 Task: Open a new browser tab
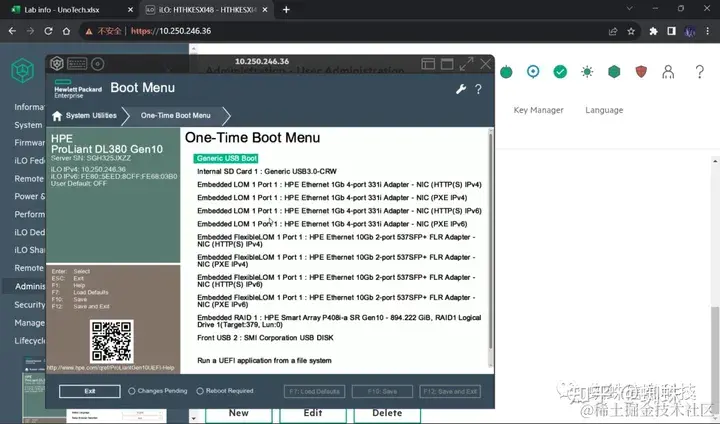286,10
